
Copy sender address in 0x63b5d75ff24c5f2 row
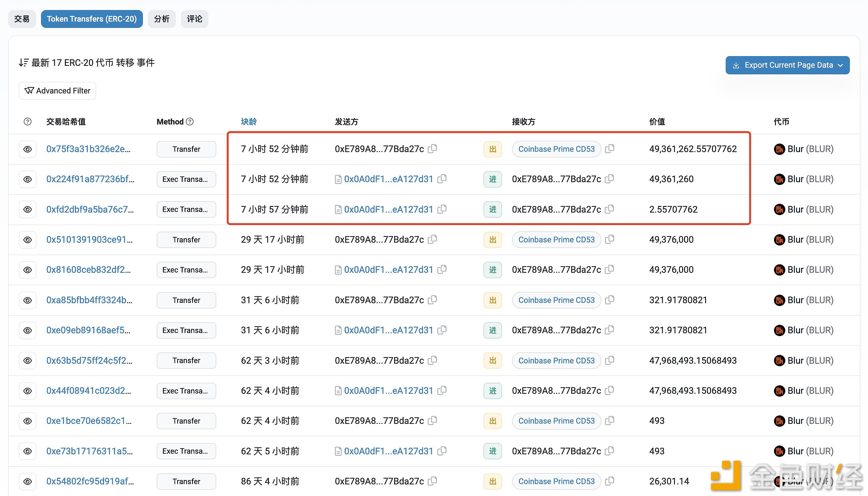coord(432,360)
